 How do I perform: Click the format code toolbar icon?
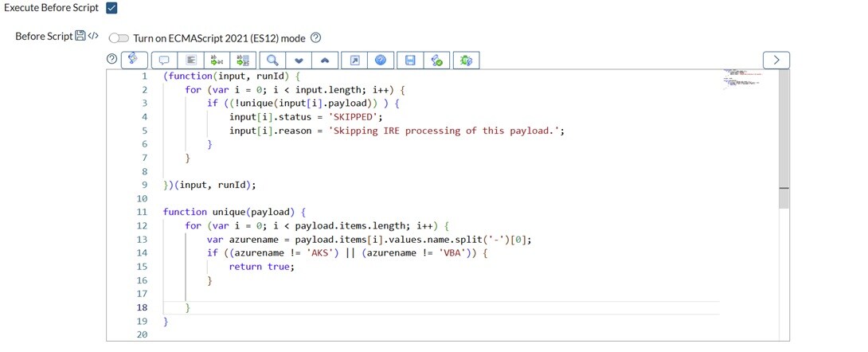pos(190,60)
